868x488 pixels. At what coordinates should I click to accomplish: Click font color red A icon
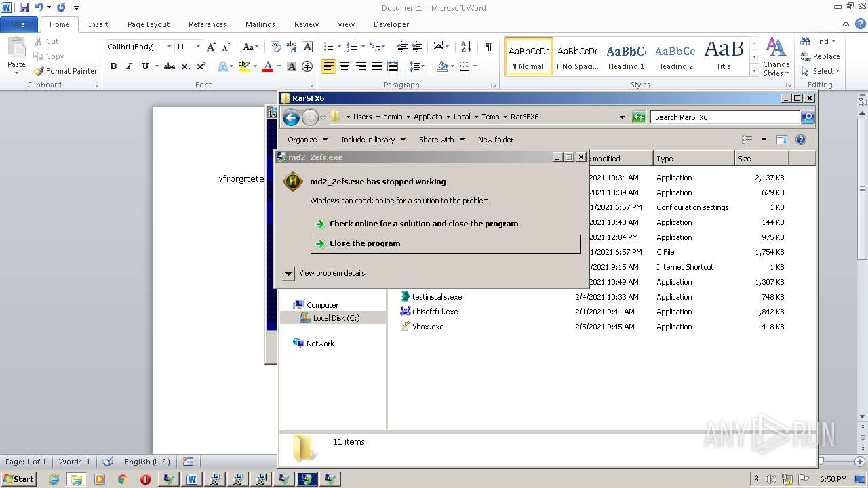(268, 66)
